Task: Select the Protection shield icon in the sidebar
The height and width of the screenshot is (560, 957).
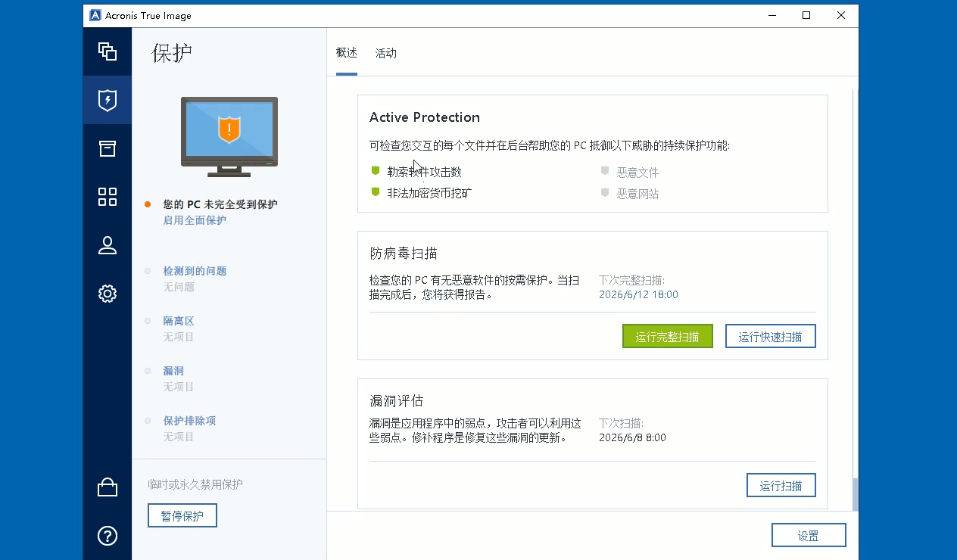Action: [x=108, y=100]
